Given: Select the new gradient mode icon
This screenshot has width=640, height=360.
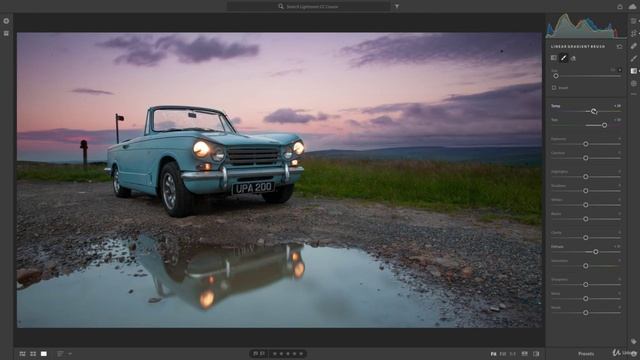Looking at the screenshot, I should (x=553, y=58).
